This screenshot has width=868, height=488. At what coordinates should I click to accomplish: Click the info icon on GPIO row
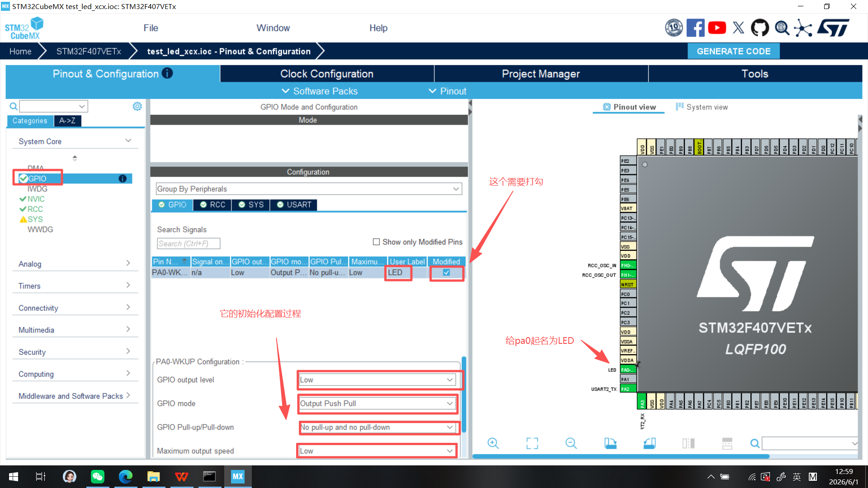pos(123,178)
